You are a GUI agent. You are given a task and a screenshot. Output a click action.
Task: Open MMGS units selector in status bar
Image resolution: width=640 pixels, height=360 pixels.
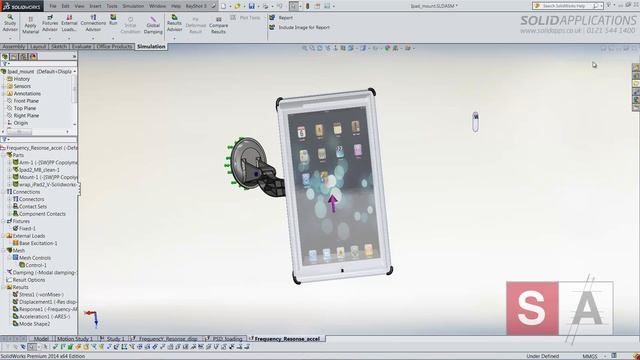[x=593, y=356]
